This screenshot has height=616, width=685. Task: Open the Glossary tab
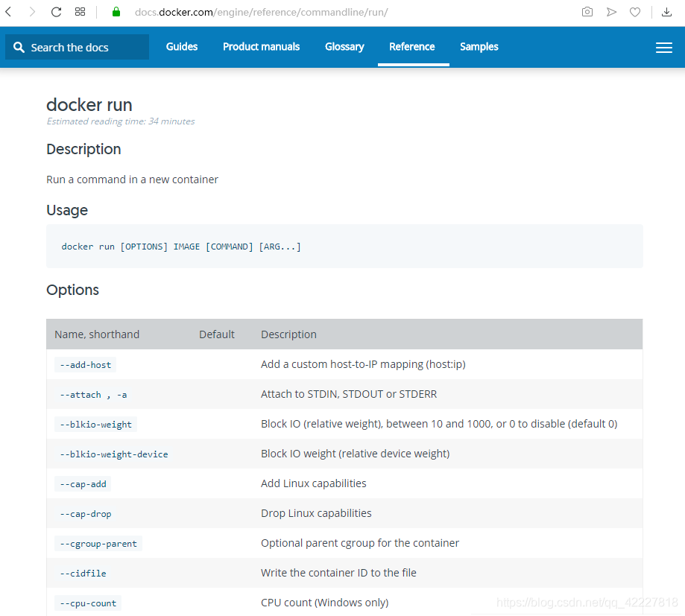pyautogui.click(x=344, y=47)
